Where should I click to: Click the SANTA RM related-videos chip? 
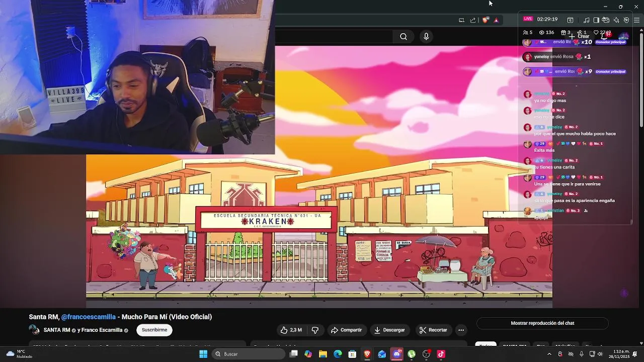point(514,345)
